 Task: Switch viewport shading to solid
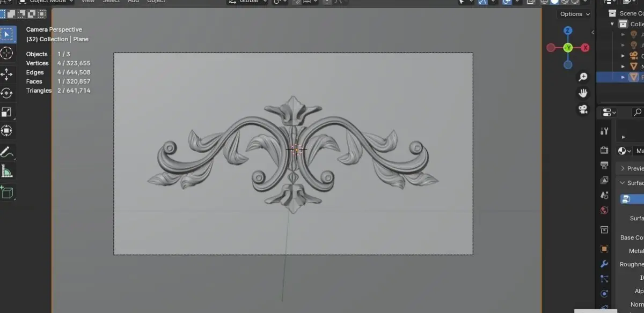pyautogui.click(x=554, y=2)
